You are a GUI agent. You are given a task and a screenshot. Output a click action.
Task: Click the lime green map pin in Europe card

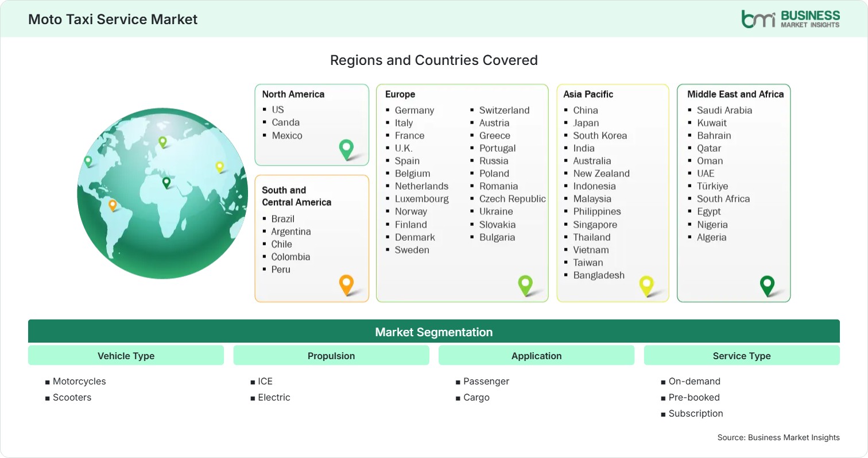(x=525, y=286)
